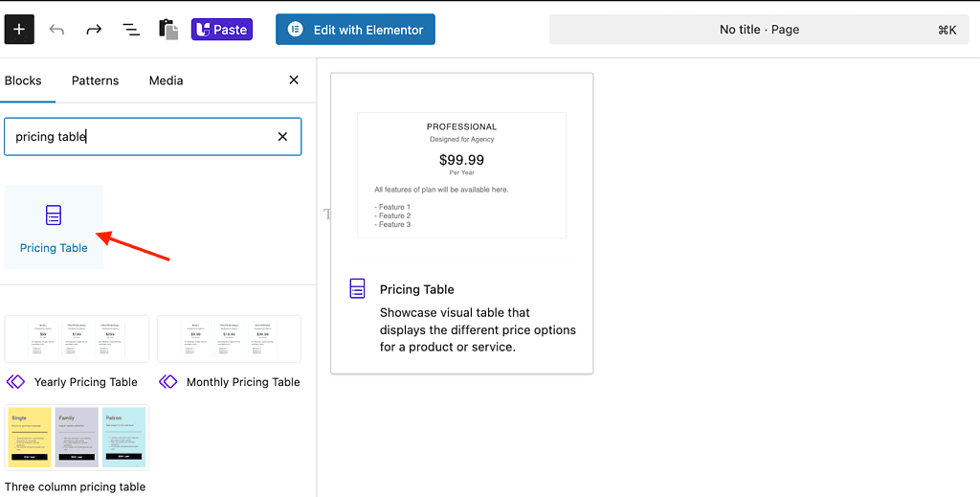The width and height of the screenshot is (980, 497).
Task: Click the undo arrow icon
Action: pyautogui.click(x=56, y=30)
